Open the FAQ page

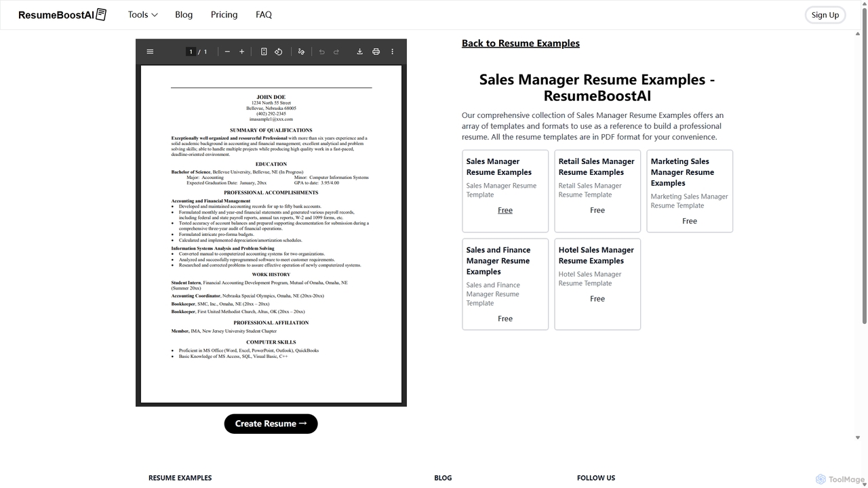coord(264,14)
